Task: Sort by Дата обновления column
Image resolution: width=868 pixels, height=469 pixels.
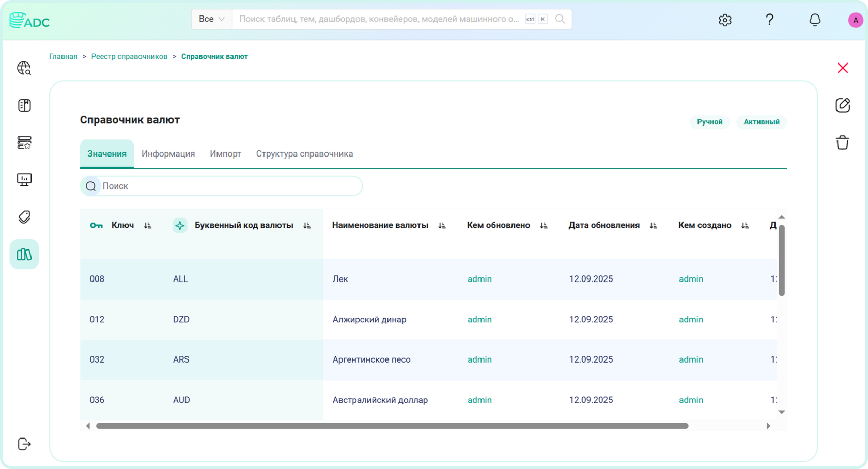Action: (x=653, y=226)
